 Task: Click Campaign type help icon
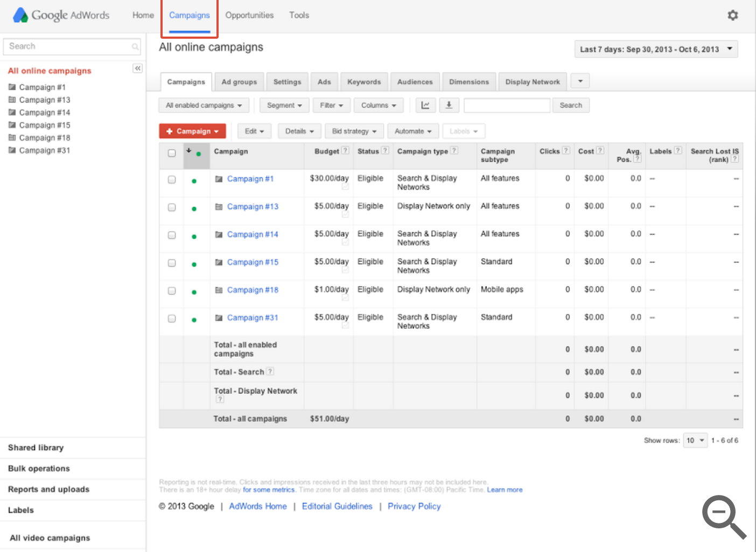tap(454, 151)
